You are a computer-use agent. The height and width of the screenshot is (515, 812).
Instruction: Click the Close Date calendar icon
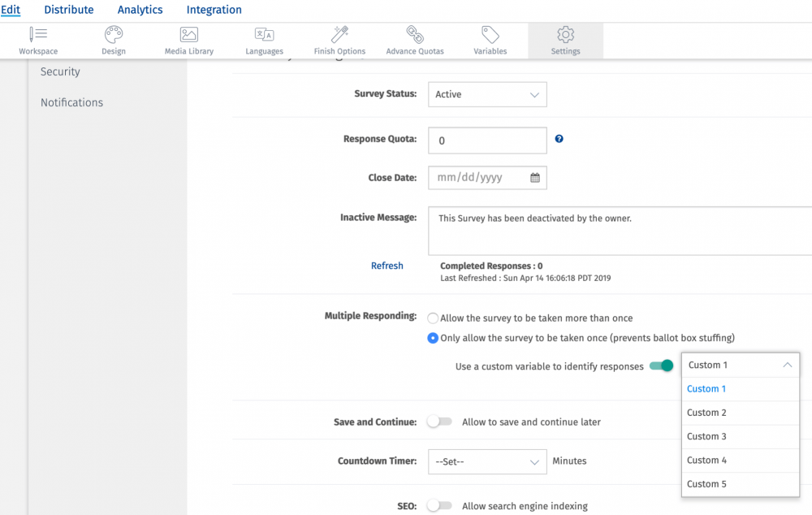click(x=535, y=178)
